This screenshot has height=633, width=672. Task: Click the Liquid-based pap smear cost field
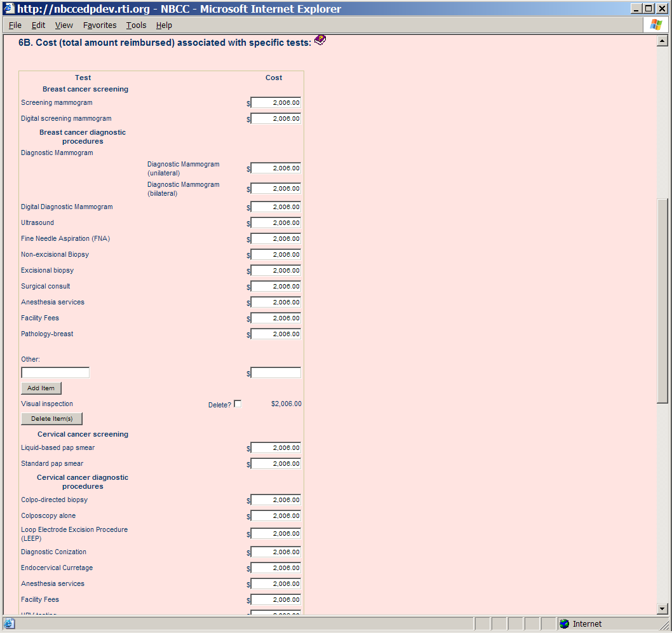click(x=276, y=448)
